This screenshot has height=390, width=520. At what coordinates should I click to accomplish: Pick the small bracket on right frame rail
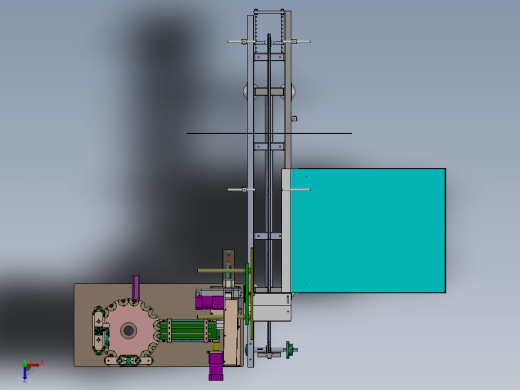(x=294, y=118)
